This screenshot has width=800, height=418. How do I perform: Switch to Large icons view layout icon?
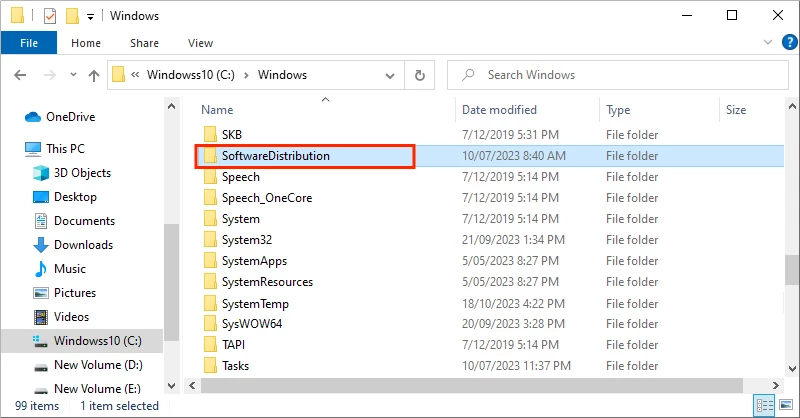pos(786,406)
